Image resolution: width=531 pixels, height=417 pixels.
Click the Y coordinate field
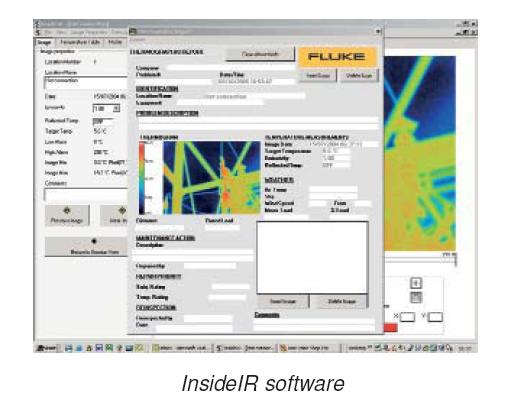[436, 317]
